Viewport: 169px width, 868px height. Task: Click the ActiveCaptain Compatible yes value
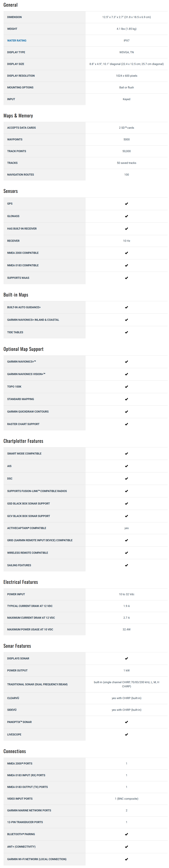click(x=126, y=528)
